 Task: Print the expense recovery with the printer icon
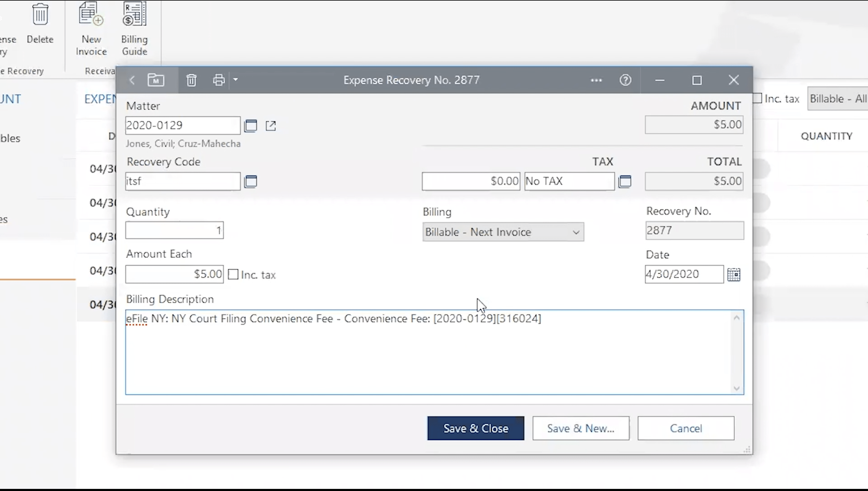pos(219,80)
